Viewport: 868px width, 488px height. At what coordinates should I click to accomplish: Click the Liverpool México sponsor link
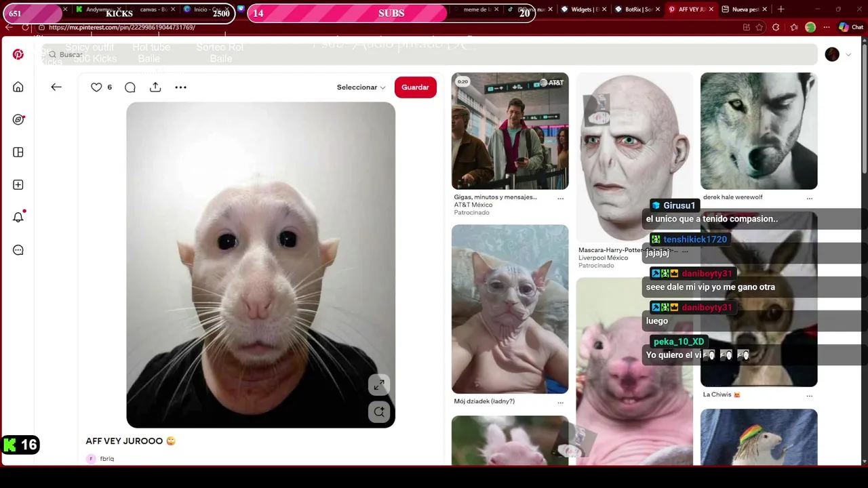pos(603,258)
